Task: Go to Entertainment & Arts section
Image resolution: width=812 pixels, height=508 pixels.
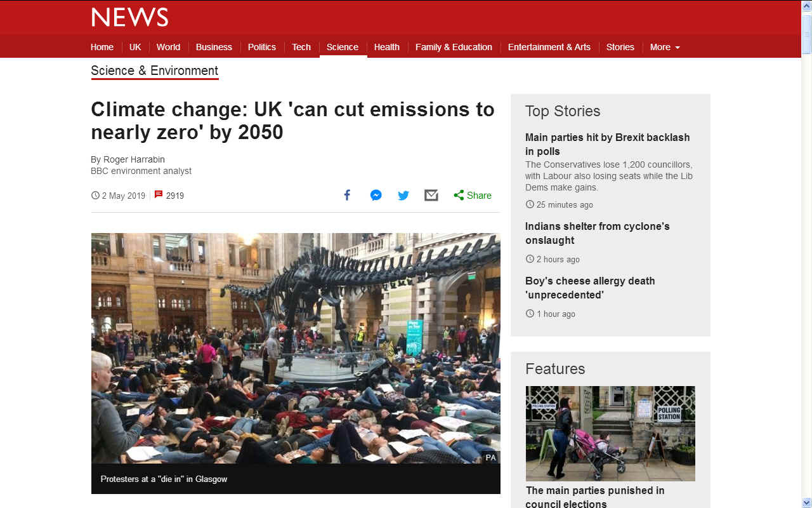Action: [x=549, y=47]
